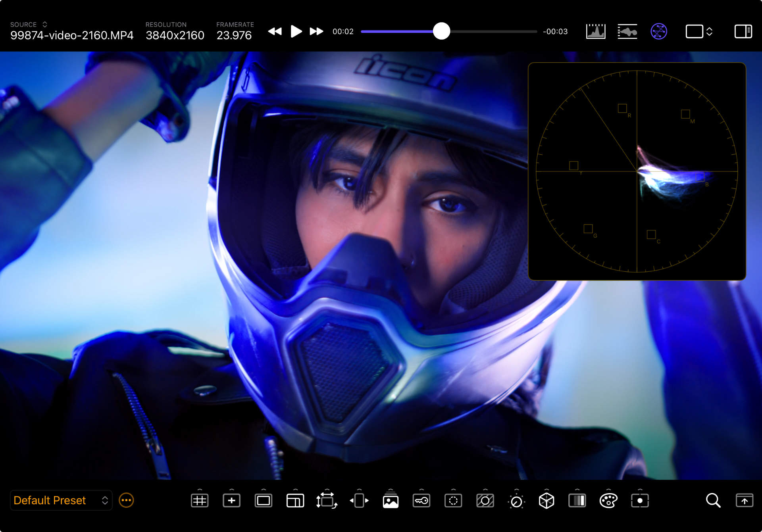Select the transform resize-rotate tool
The image size is (762, 532).
(326, 501)
